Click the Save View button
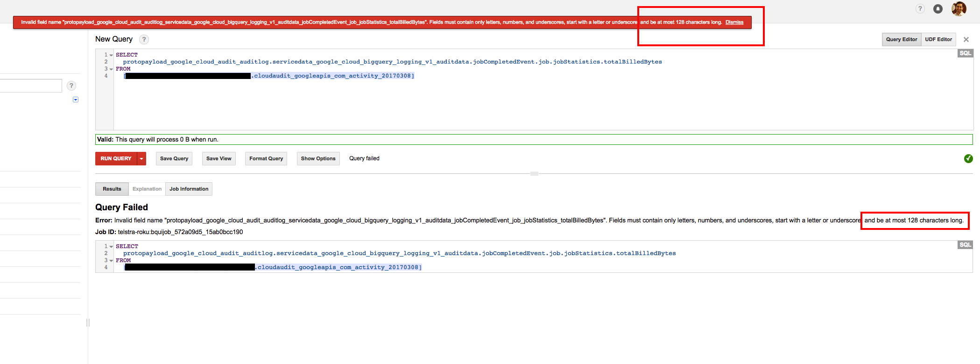This screenshot has height=364, width=980. [219, 159]
